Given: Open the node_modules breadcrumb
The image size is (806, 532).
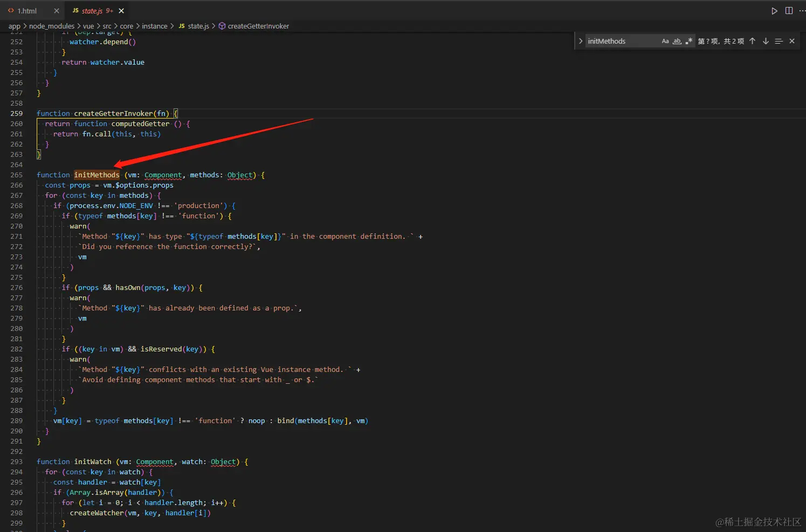Looking at the screenshot, I should tap(52, 26).
